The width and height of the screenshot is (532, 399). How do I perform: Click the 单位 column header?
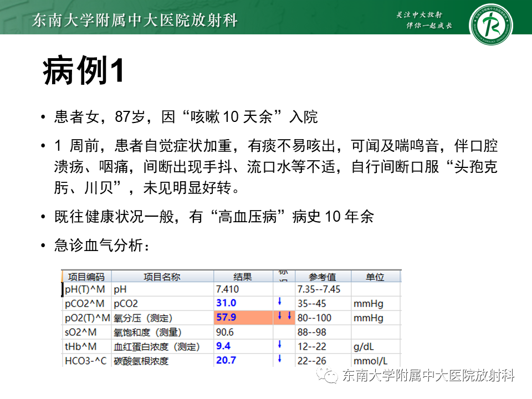(x=375, y=277)
